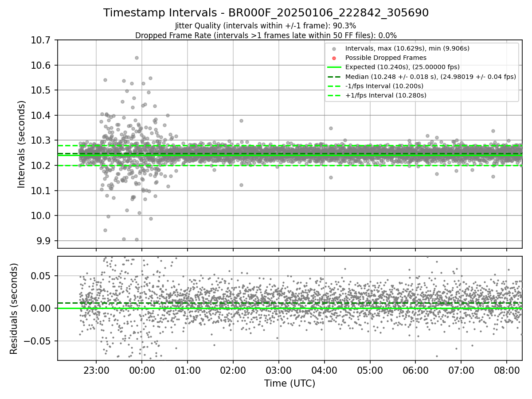Click the highest outlier point above 10.6 seconds
This screenshot has width=532, height=399.
[137, 58]
